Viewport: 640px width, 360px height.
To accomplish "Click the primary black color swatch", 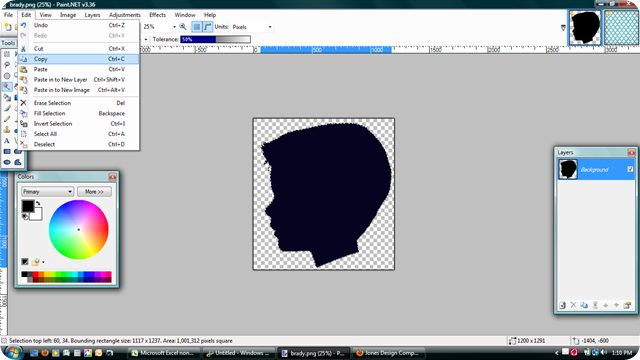I will click(x=28, y=206).
